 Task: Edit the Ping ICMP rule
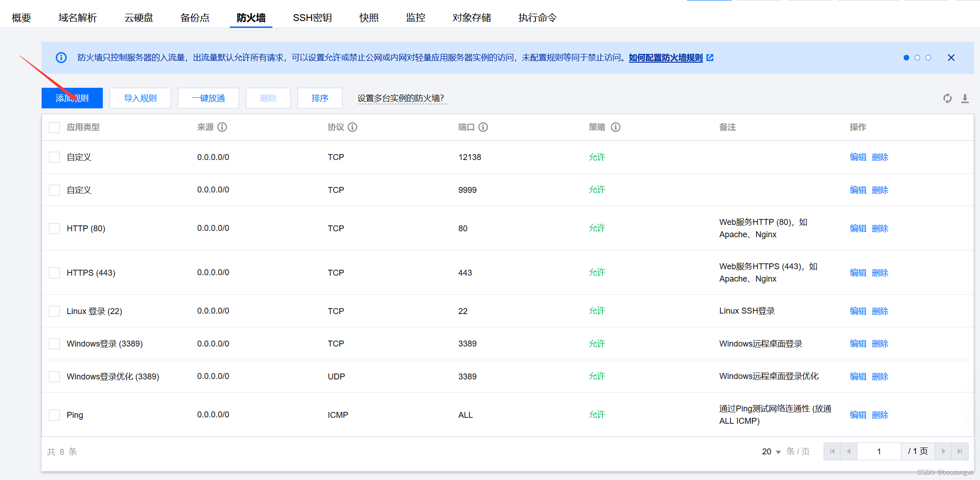click(x=858, y=415)
